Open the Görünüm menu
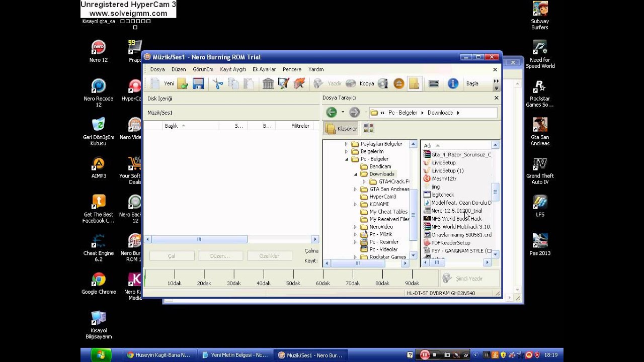644x362 pixels. pos(203,69)
